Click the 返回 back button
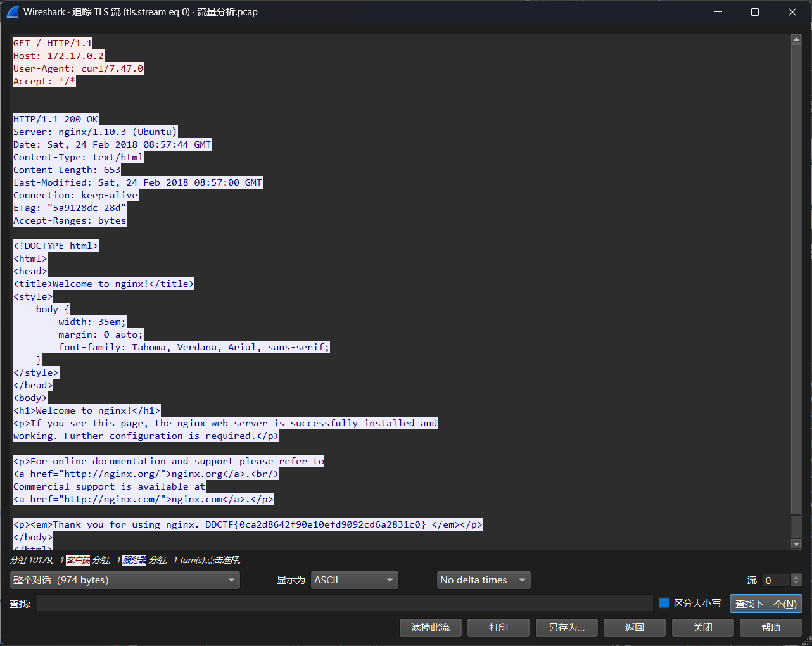 pos(635,628)
